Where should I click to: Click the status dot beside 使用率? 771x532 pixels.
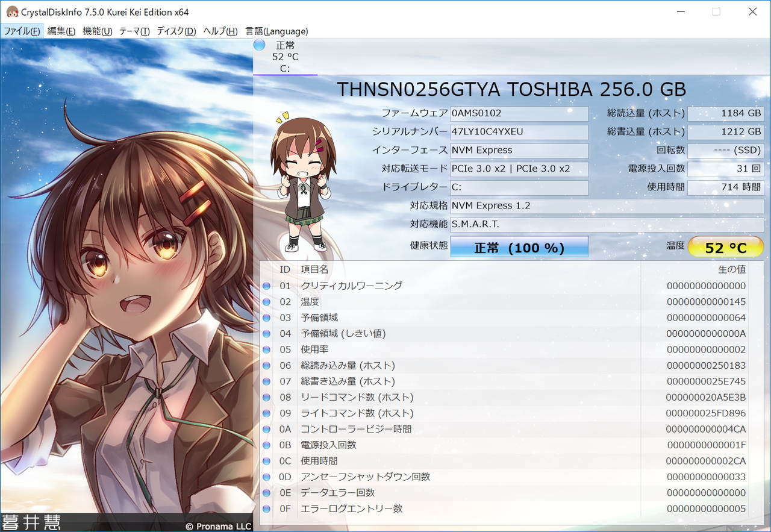point(266,349)
